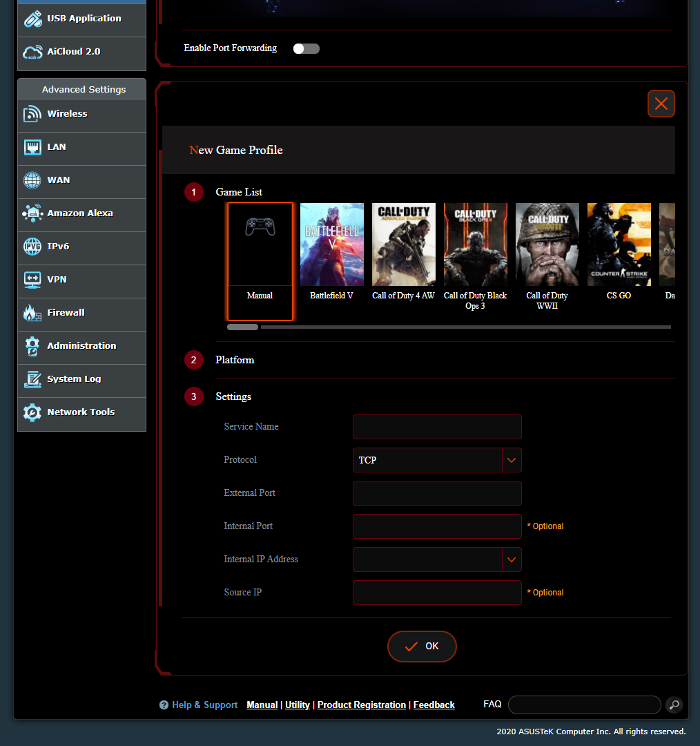Go to WAN settings
Viewport: 700px width, 746px height.
81,182
